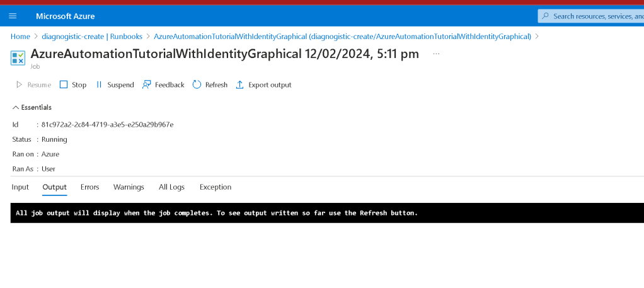Open diagnogistic-create | Runbooks breadcrumb

[x=92, y=37]
